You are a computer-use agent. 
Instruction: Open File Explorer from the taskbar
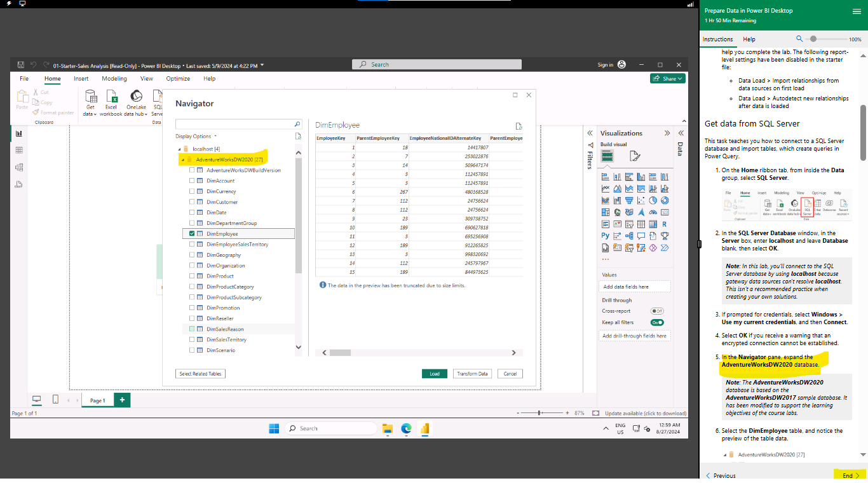(387, 428)
